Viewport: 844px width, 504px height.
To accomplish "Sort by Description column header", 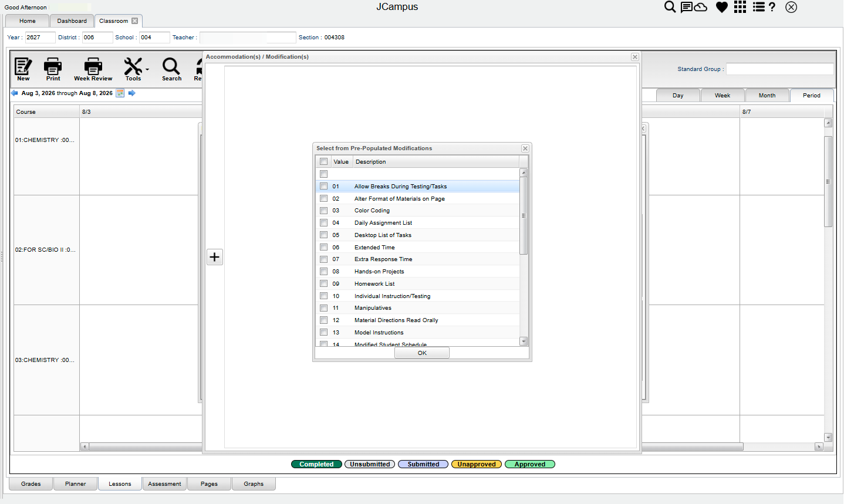I will (435, 162).
